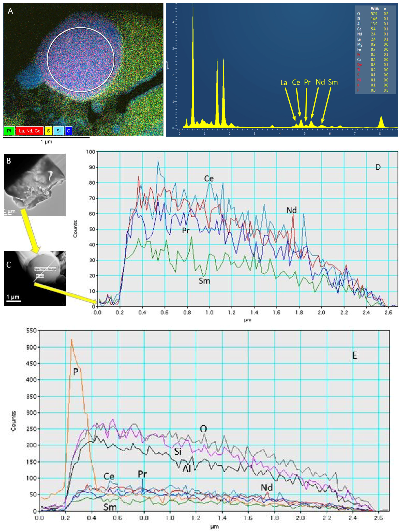
Task: Select the Ce row value 5.4
Action: click(373, 29)
